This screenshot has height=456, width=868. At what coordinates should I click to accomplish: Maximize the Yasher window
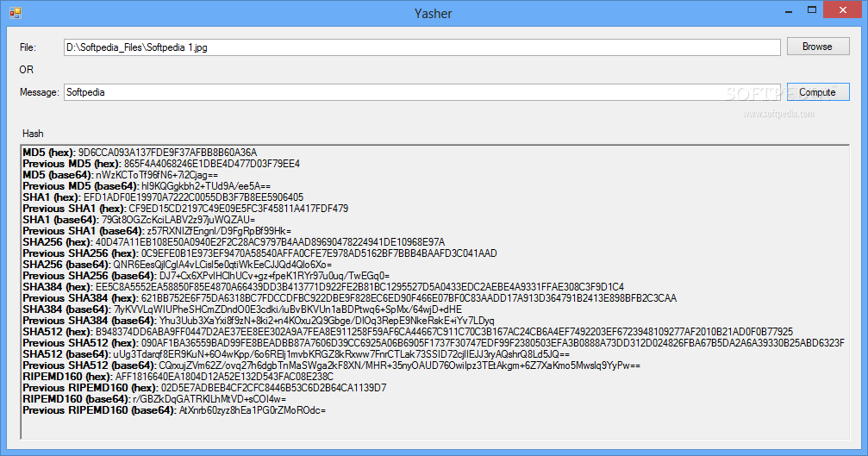pos(811,10)
